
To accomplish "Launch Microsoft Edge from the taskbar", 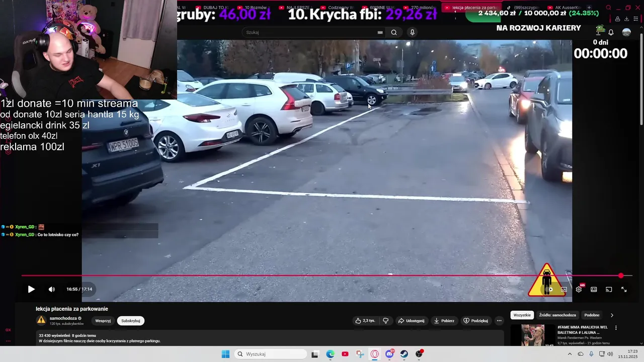I will (x=330, y=354).
